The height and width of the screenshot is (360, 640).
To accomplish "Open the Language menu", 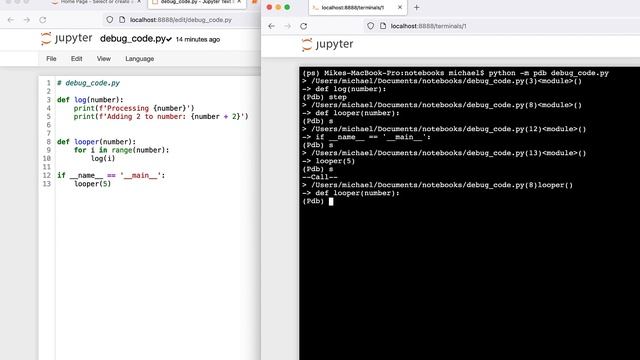I will point(140,59).
